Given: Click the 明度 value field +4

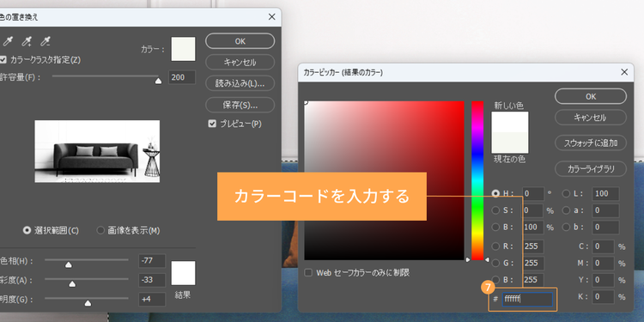Looking at the screenshot, I should click(152, 300).
